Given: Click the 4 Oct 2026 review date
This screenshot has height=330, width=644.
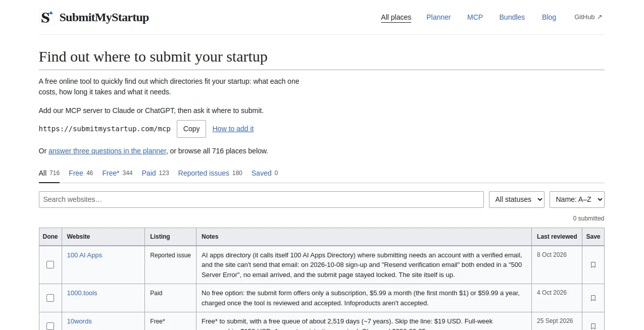Looking at the screenshot, I should click(x=552, y=293).
